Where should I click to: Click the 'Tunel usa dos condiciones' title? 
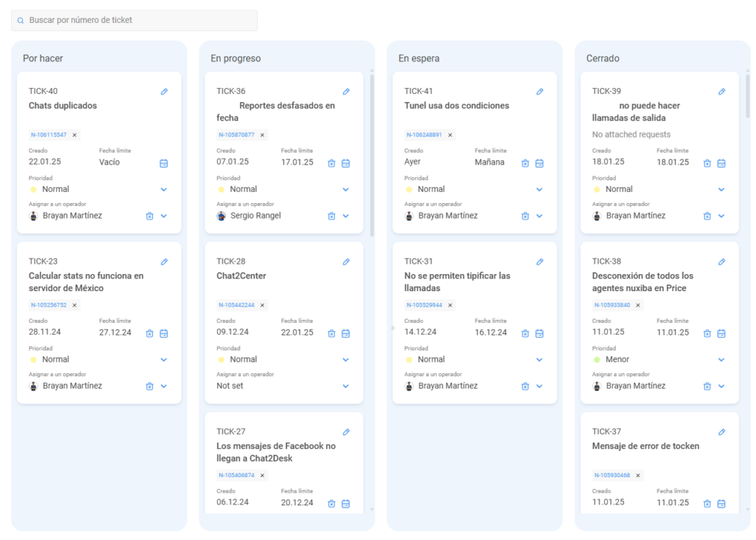coord(456,106)
